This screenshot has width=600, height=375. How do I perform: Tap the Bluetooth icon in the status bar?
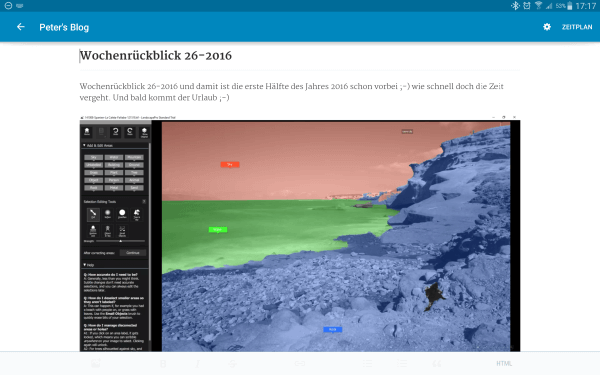point(515,5)
